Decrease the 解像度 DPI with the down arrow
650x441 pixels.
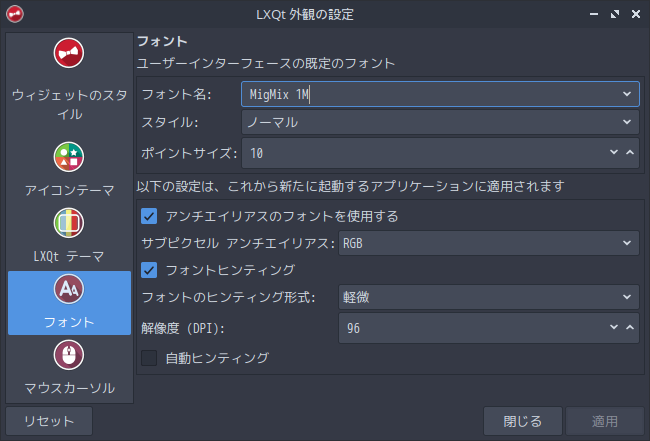pos(614,327)
